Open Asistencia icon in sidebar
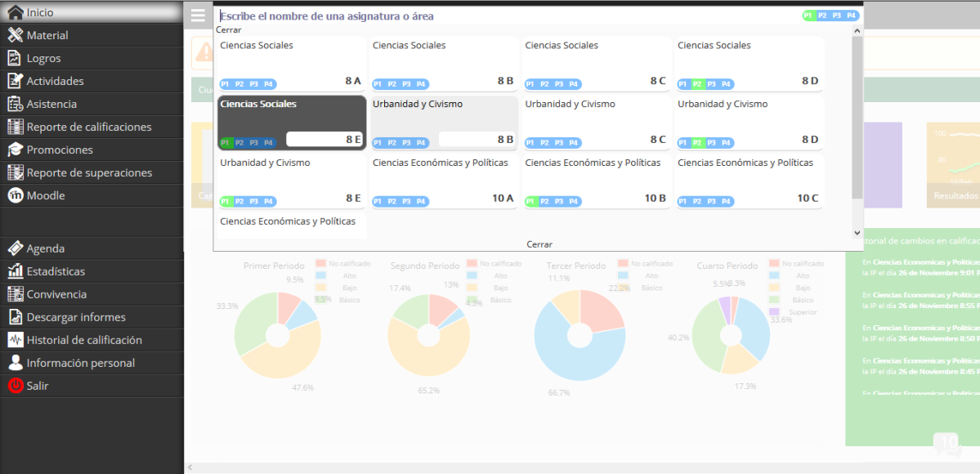This screenshot has width=980, height=474. 15,104
